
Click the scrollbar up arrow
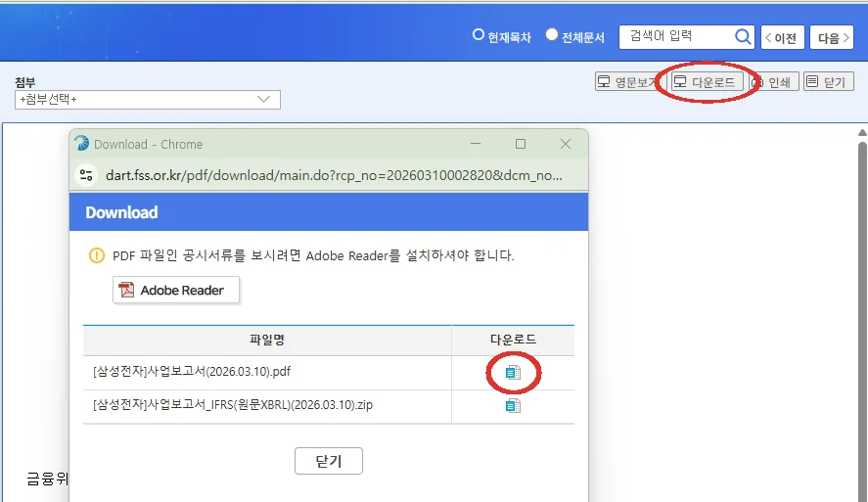coord(862,133)
